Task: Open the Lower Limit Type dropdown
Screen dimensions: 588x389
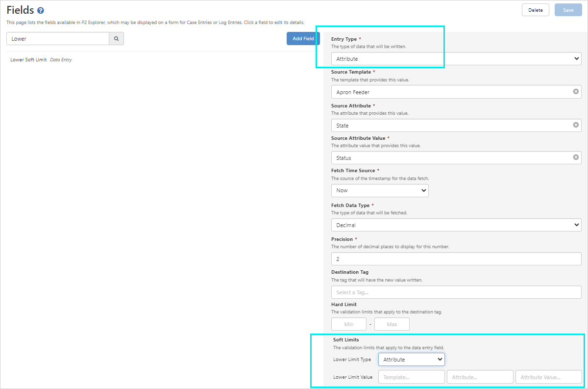Action: click(411, 360)
